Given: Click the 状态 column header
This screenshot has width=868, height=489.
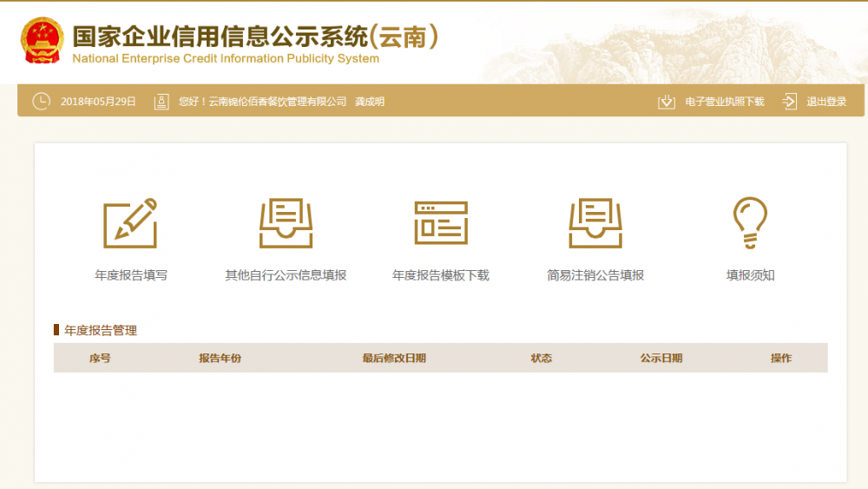Looking at the screenshot, I should tap(542, 359).
